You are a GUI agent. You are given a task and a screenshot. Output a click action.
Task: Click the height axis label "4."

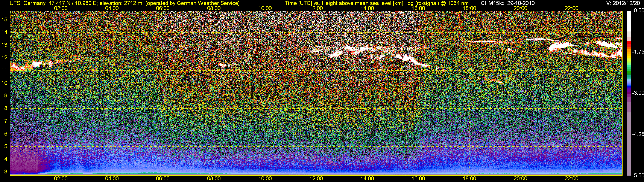6,159
